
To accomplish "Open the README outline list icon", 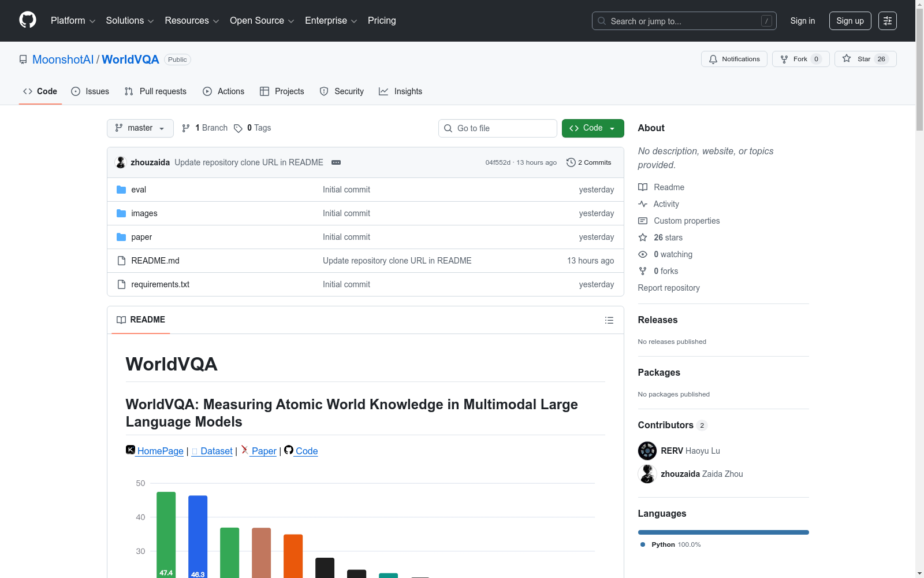I will pyautogui.click(x=609, y=320).
